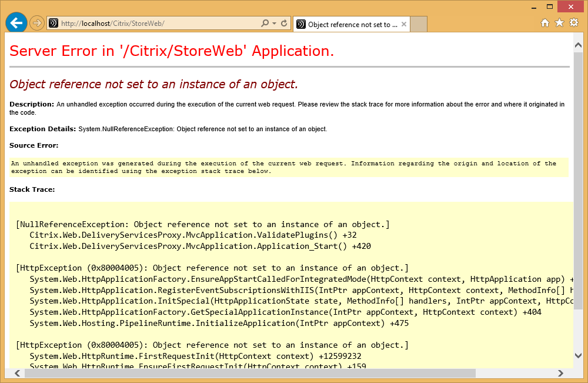Refresh the error page
Screen dimensions: 588x383
[x=283, y=22]
